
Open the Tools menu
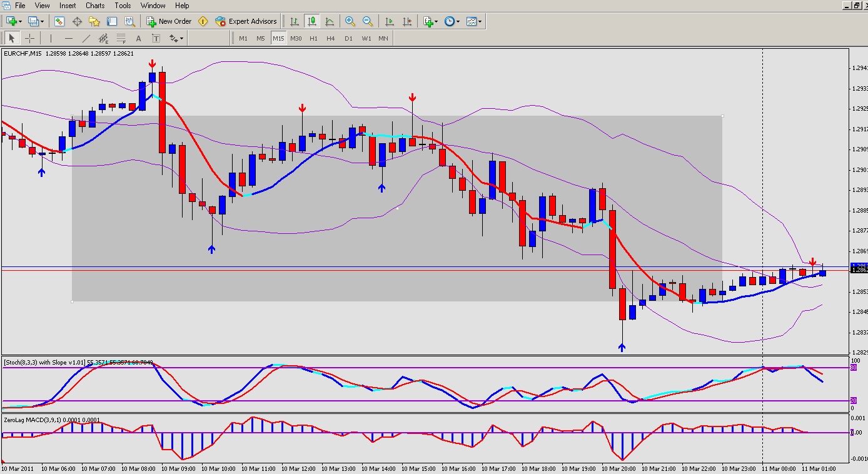tap(123, 6)
